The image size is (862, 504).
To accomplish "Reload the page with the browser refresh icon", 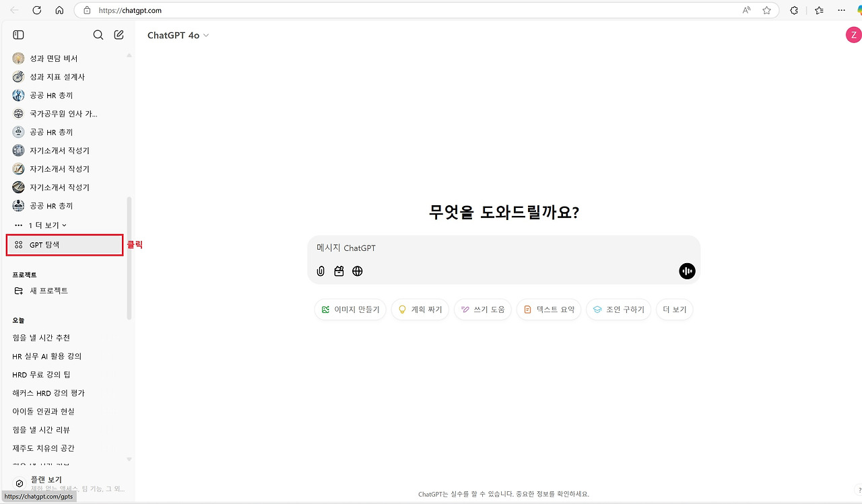I will coord(37,10).
